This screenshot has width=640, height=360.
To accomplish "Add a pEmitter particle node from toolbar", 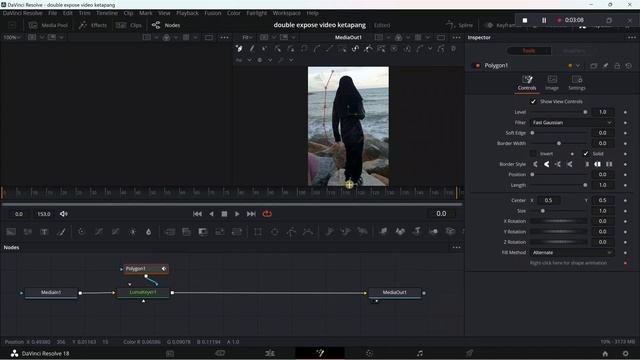I will (329, 232).
